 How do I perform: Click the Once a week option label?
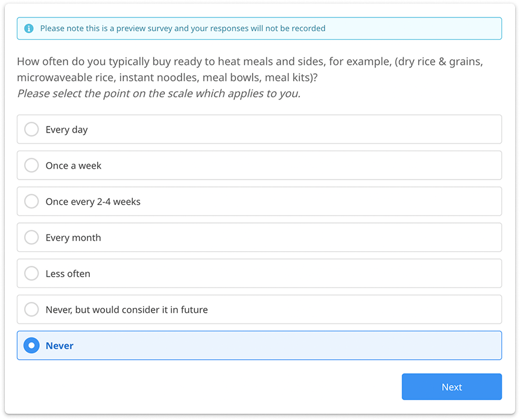point(74,166)
